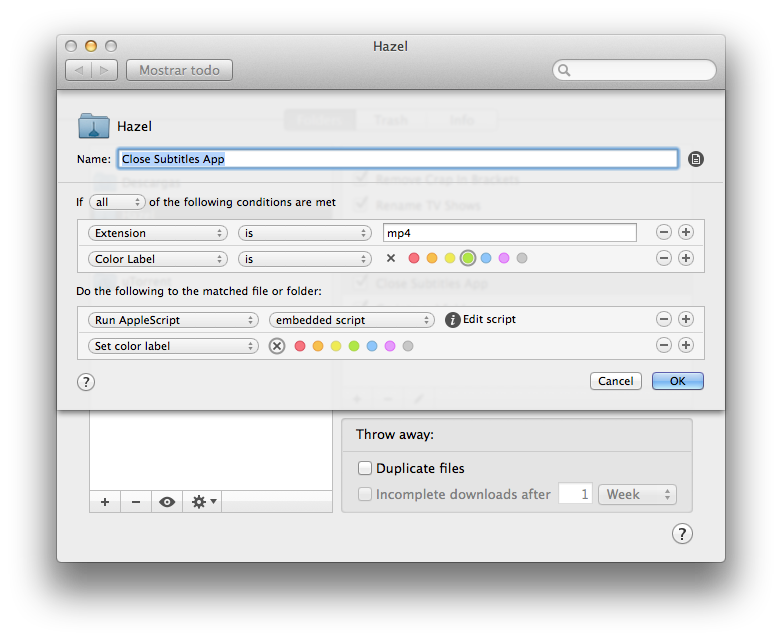This screenshot has height=641, width=782.
Task: Click the toolbar search field
Action: [x=634, y=70]
